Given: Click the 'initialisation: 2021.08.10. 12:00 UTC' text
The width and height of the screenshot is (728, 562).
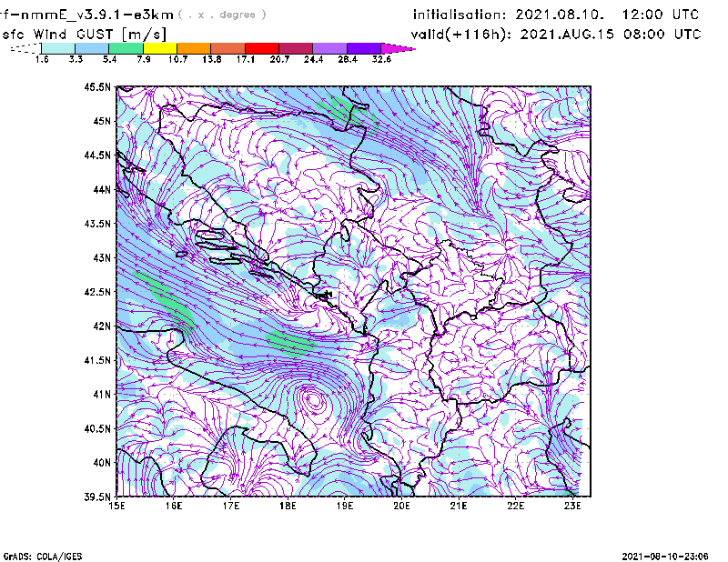Looking at the screenshot, I should (x=556, y=15).
